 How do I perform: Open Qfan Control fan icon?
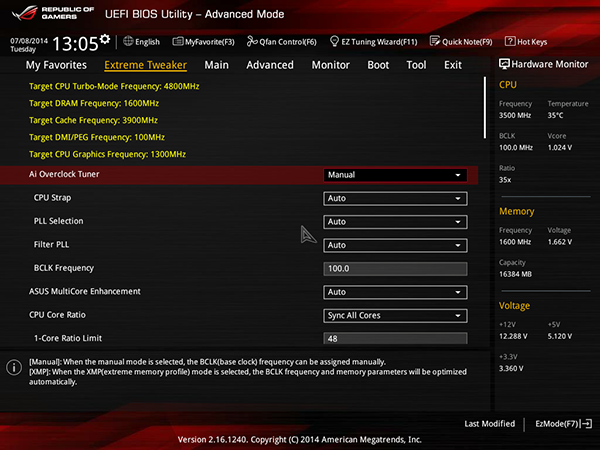pyautogui.click(x=252, y=41)
